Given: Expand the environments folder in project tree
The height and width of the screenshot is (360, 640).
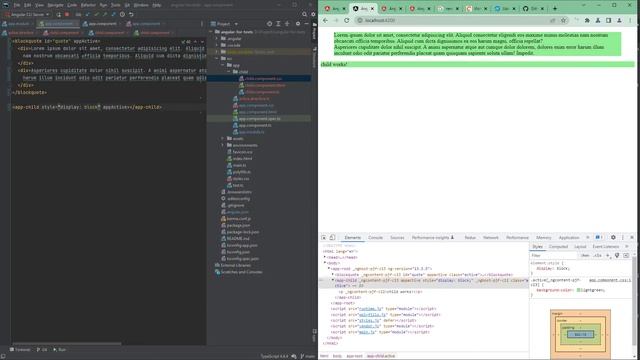Looking at the screenshot, I should pos(223,145).
